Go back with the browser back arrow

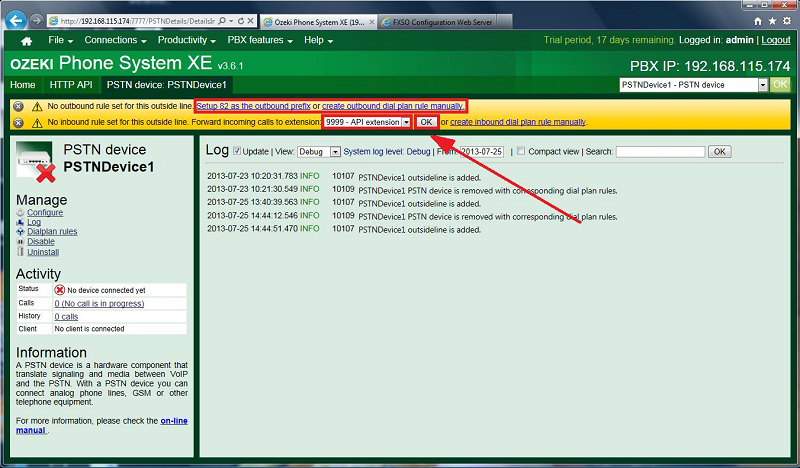pos(17,19)
